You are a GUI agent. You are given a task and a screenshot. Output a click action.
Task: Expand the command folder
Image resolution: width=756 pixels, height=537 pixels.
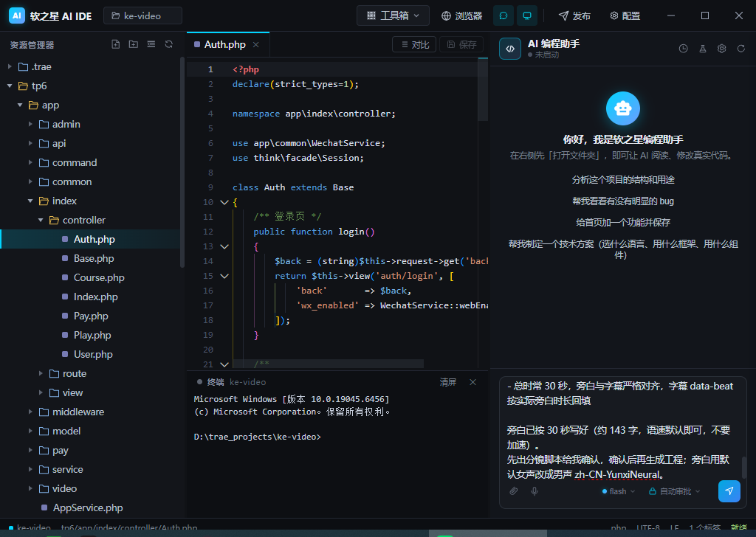click(30, 162)
